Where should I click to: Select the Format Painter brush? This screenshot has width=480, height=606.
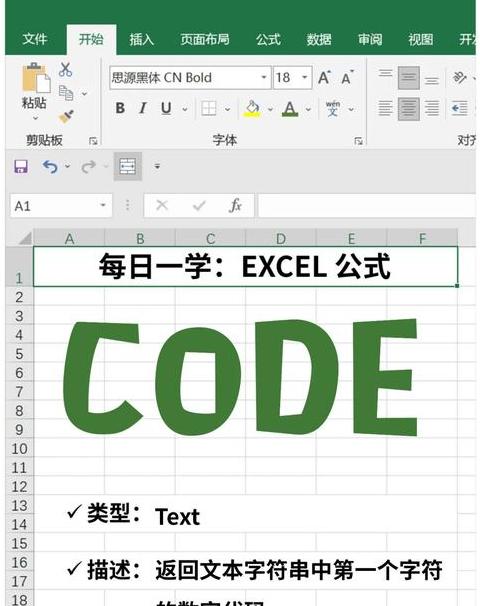[x=66, y=116]
